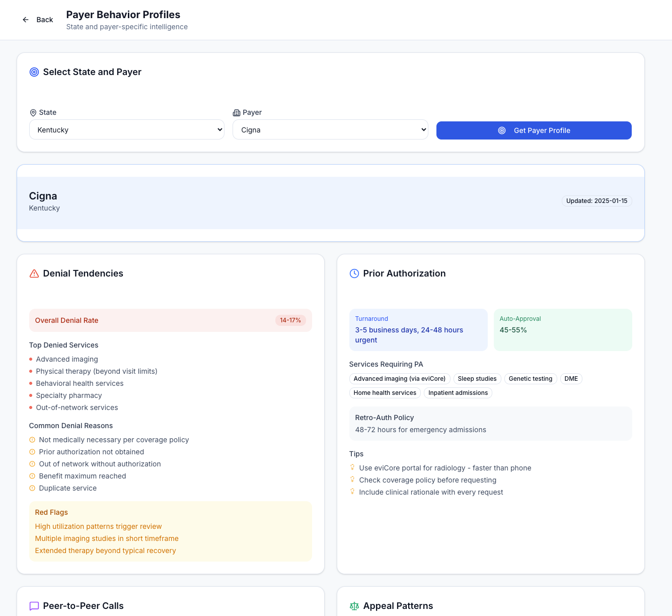
Task: Click the Turnaround time card
Action: pyautogui.click(x=418, y=330)
